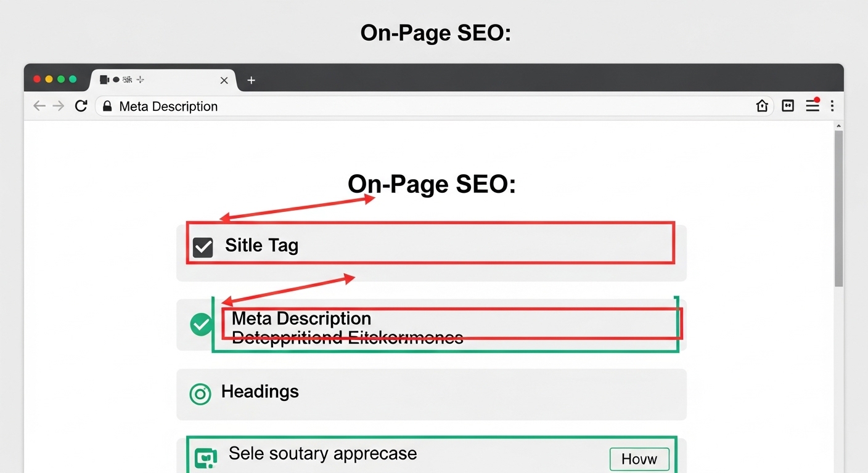Image resolution: width=868 pixels, height=473 pixels.
Task: Click the vertical scrollbar thumb
Action: tap(838, 209)
